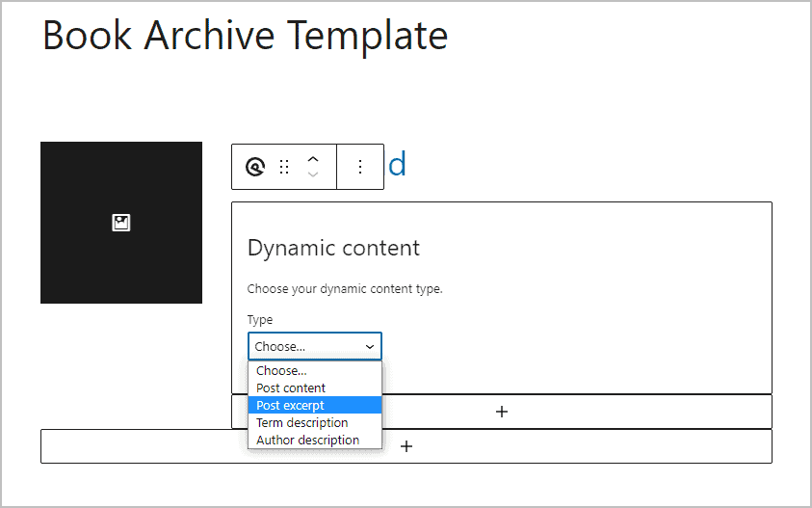
Task: Click the 'Choose your dynamic content type.' text
Action: click(345, 289)
